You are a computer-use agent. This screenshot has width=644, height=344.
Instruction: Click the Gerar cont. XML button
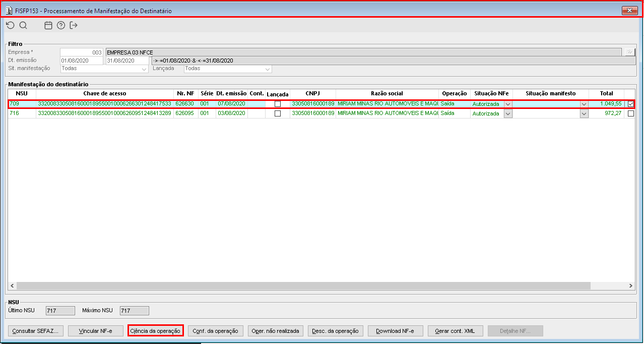(x=456, y=331)
